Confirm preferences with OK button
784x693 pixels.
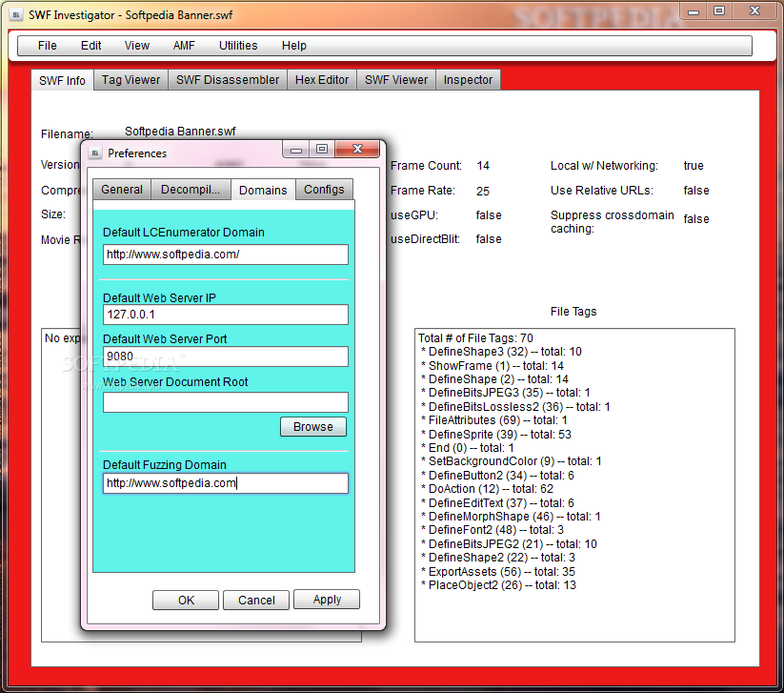pyautogui.click(x=186, y=600)
